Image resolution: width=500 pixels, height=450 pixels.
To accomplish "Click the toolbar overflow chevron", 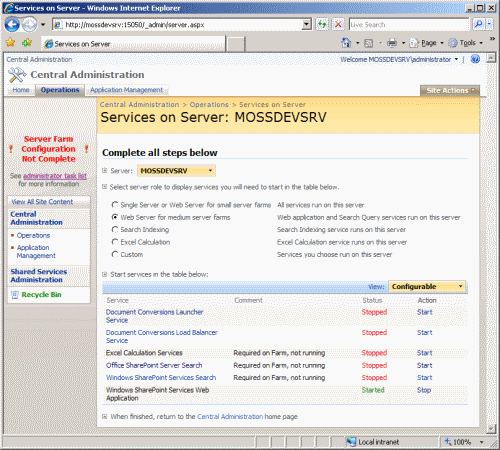I will [x=492, y=39].
